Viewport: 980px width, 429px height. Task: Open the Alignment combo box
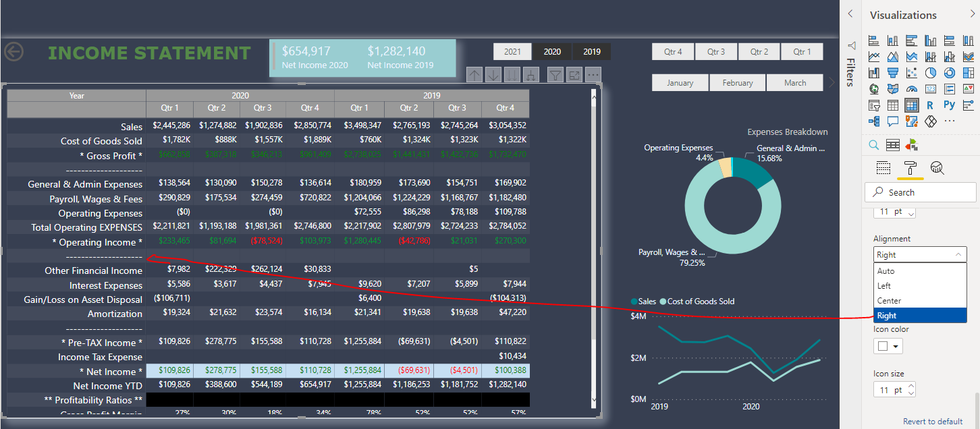tap(920, 254)
